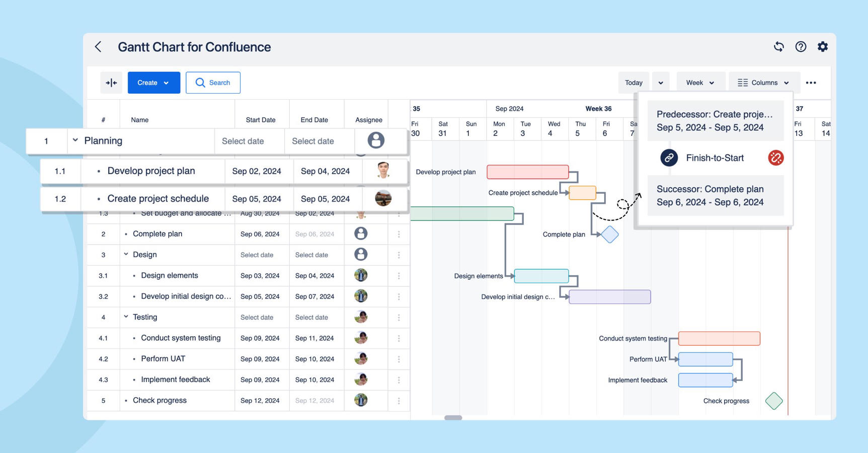868x453 pixels.
Task: Click the Create project schedule orange bar
Action: tap(582, 193)
